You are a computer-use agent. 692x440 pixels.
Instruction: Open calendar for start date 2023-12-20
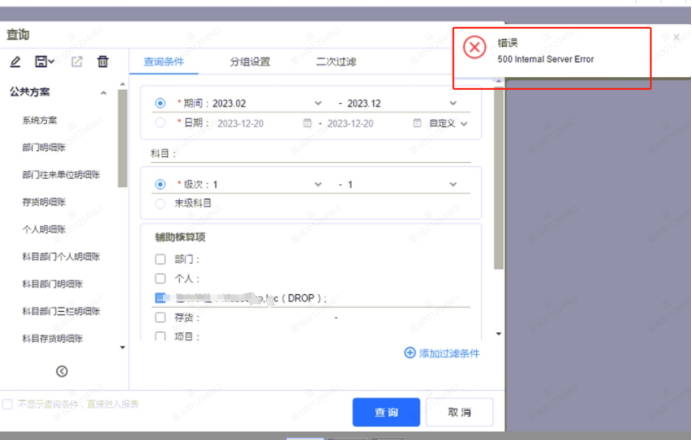coord(307,123)
